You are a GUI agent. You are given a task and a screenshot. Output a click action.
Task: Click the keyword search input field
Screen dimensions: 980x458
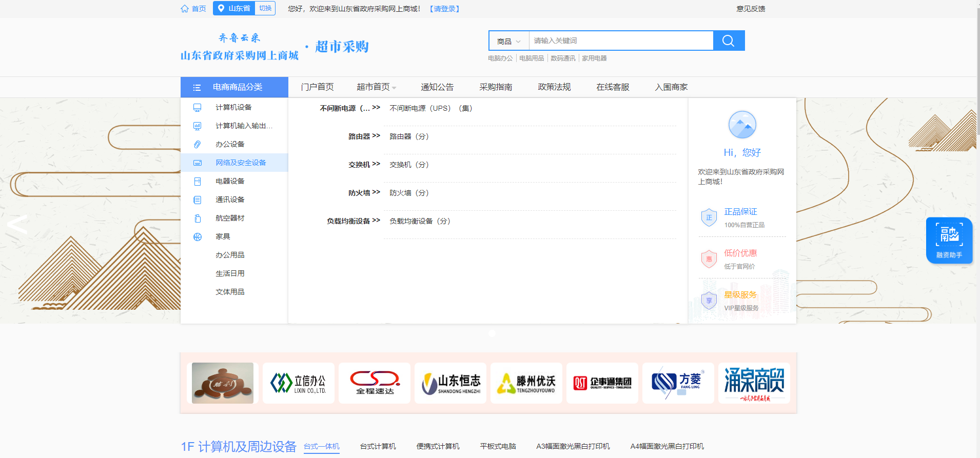click(x=621, y=41)
